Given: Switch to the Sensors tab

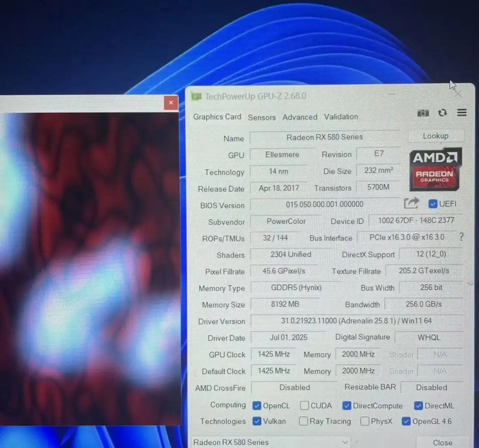Looking at the screenshot, I should [x=262, y=117].
